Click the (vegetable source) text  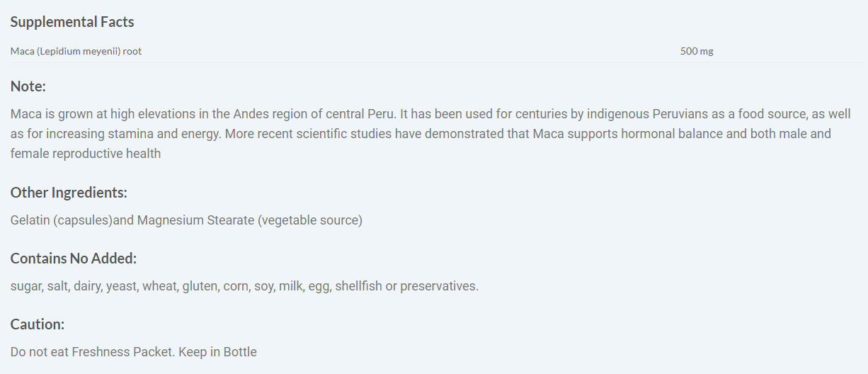pyautogui.click(x=310, y=220)
